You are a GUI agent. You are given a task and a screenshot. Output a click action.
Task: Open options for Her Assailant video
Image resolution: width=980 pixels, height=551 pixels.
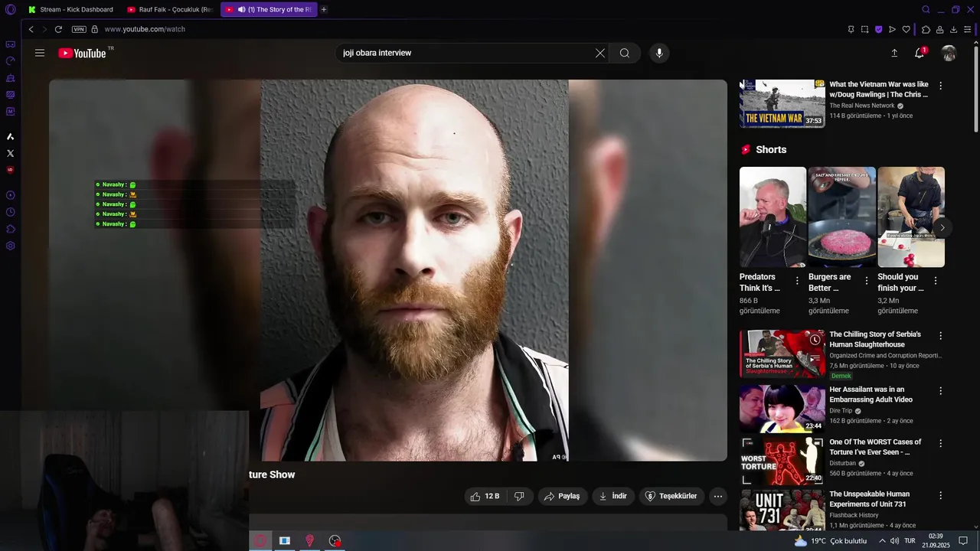[941, 391]
